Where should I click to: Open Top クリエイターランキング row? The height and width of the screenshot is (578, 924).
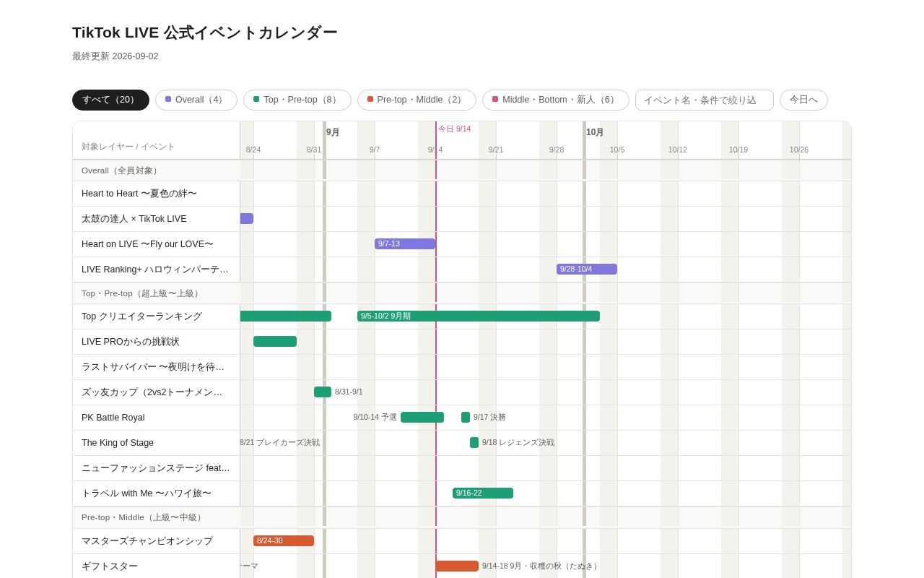tap(157, 316)
